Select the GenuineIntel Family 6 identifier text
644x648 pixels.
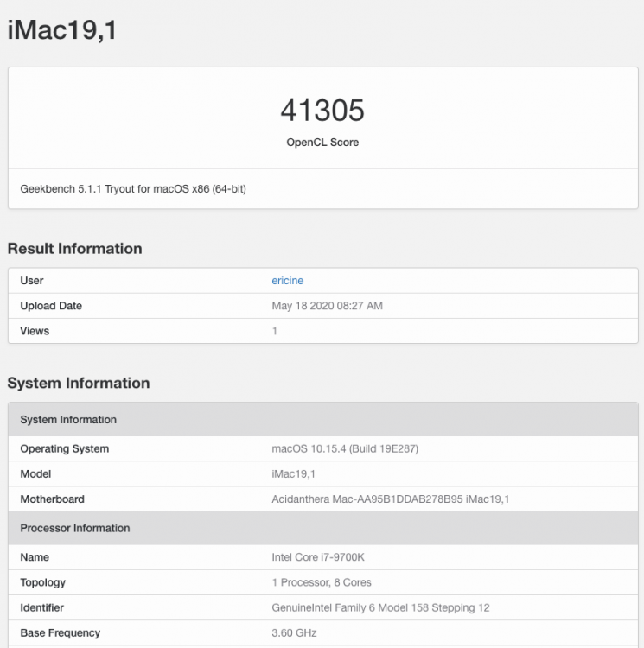(x=380, y=608)
